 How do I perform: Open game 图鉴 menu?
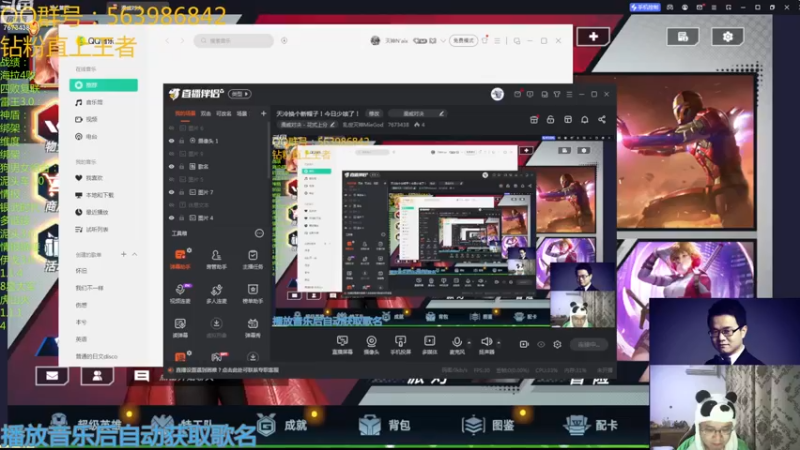click(x=488, y=425)
